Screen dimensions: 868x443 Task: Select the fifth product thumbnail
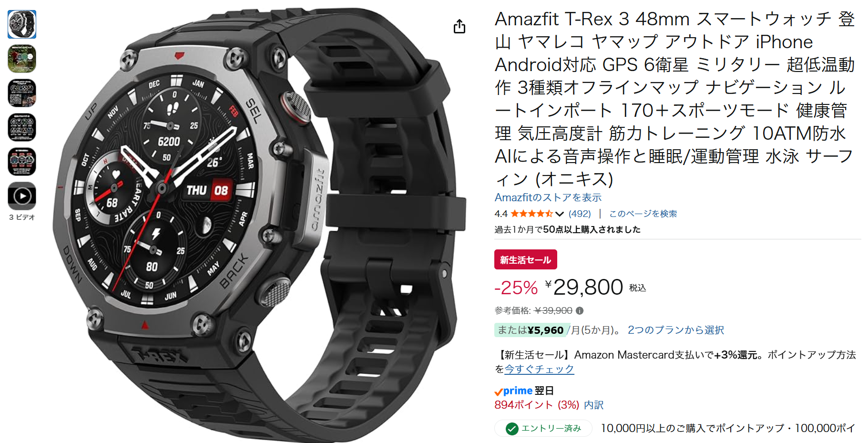pos(22,162)
